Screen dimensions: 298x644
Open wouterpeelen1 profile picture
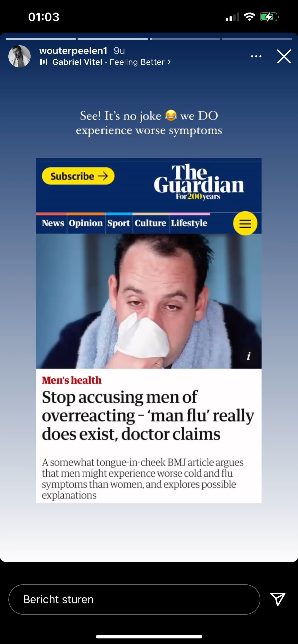(19, 56)
